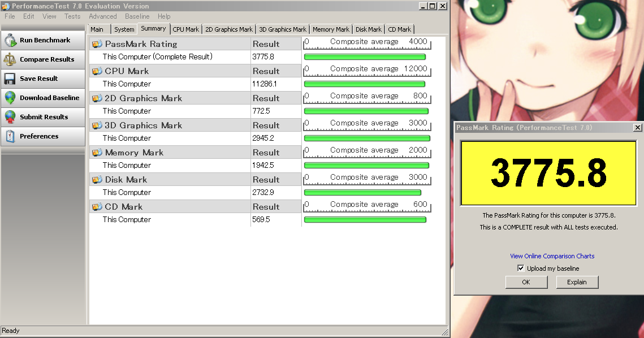Open the 2D Graphics Mark tab
The image size is (644, 338).
pos(229,29)
